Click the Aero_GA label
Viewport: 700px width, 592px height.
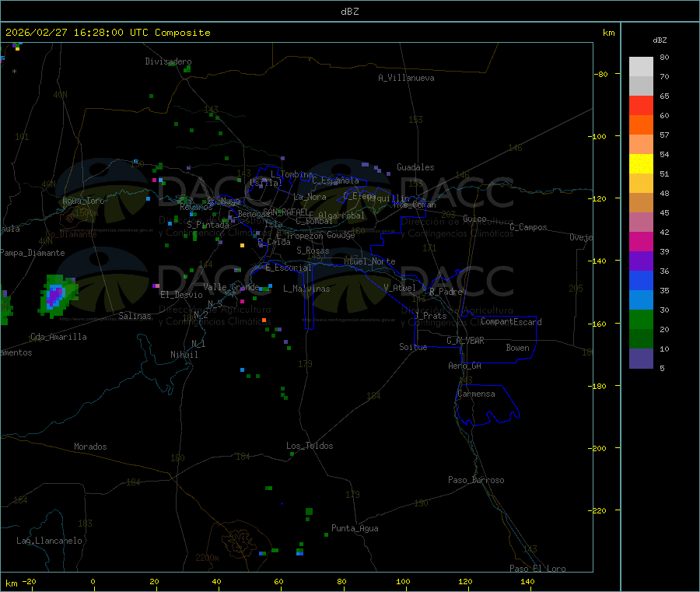(464, 366)
